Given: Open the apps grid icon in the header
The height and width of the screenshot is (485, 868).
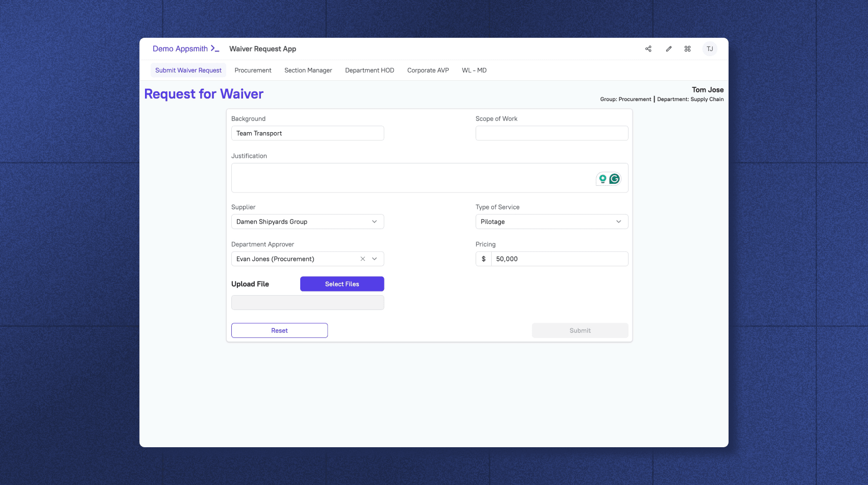Looking at the screenshot, I should coord(687,48).
